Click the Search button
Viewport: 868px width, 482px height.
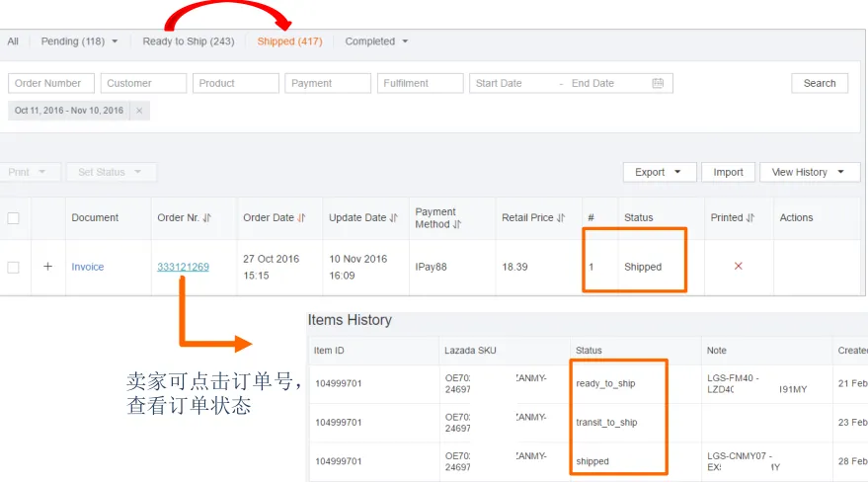pyautogui.click(x=820, y=83)
